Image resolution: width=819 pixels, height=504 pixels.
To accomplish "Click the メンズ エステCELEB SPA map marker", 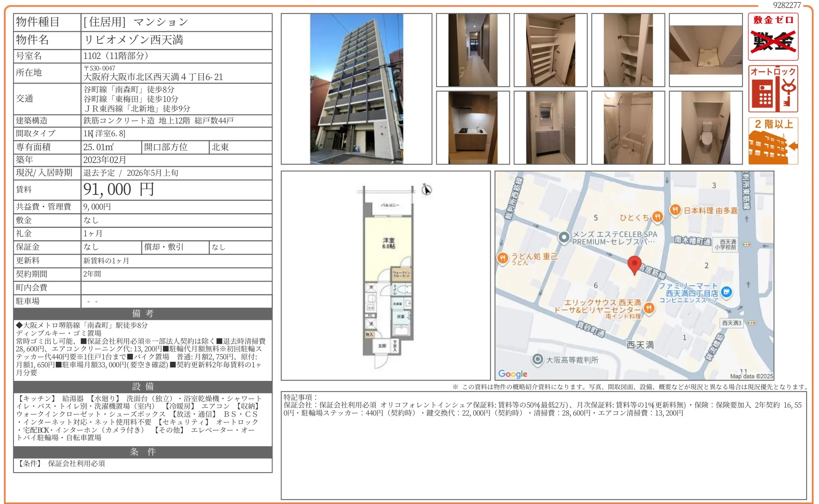I will tap(564, 237).
